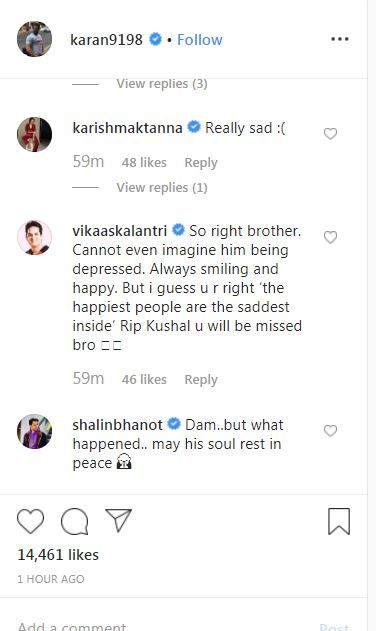Open three-dot more options menu
The image size is (376, 631).
point(340,39)
